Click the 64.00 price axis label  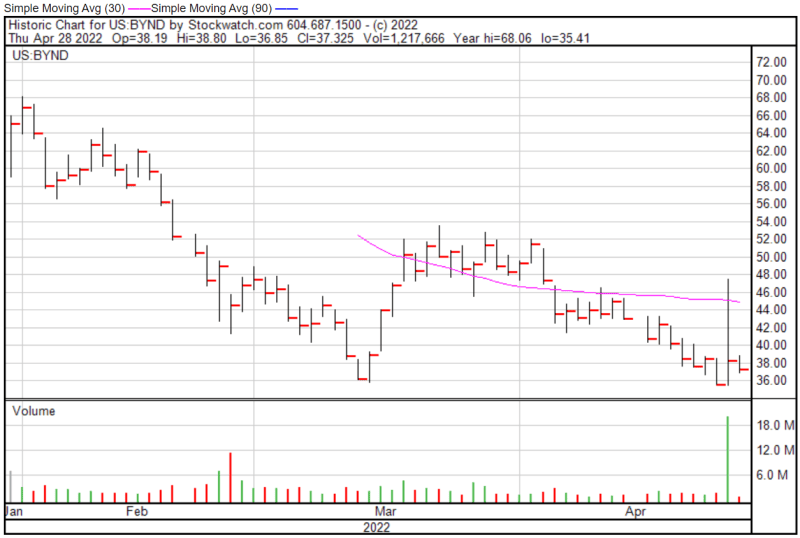771,133
